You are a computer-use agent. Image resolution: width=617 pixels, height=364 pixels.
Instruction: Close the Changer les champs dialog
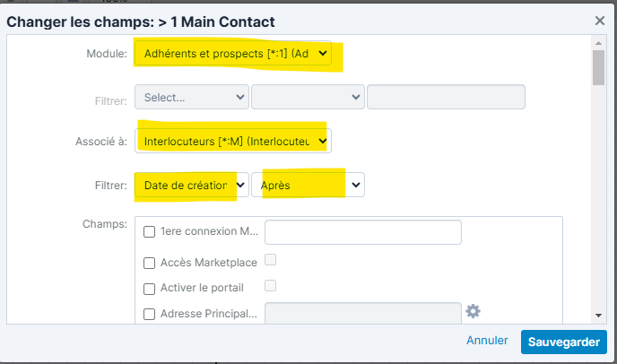click(x=600, y=20)
